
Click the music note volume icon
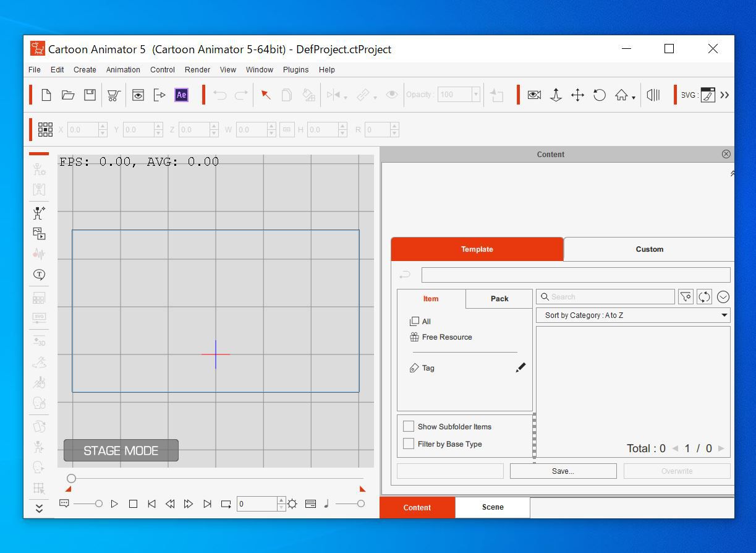pyautogui.click(x=326, y=504)
